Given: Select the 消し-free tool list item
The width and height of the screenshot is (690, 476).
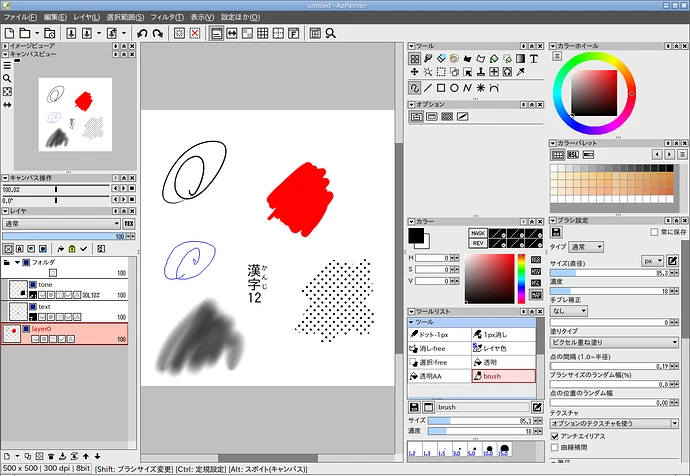Looking at the screenshot, I should click(x=440, y=348).
